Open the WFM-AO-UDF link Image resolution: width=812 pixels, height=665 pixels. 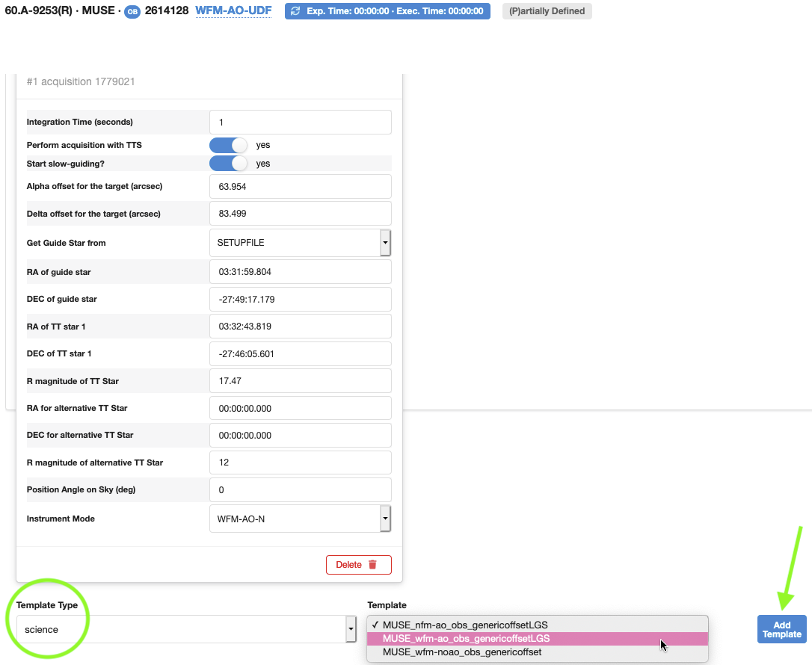pyautogui.click(x=233, y=11)
